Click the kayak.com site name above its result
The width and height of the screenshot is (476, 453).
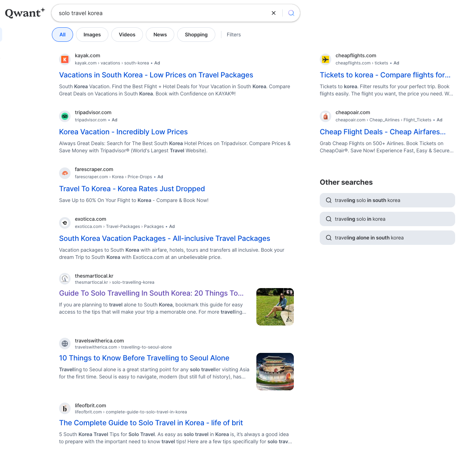tap(87, 55)
